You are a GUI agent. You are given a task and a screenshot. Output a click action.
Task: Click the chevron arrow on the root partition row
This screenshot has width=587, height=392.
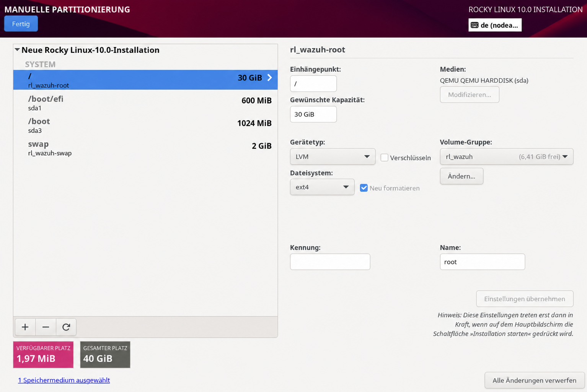pyautogui.click(x=270, y=78)
